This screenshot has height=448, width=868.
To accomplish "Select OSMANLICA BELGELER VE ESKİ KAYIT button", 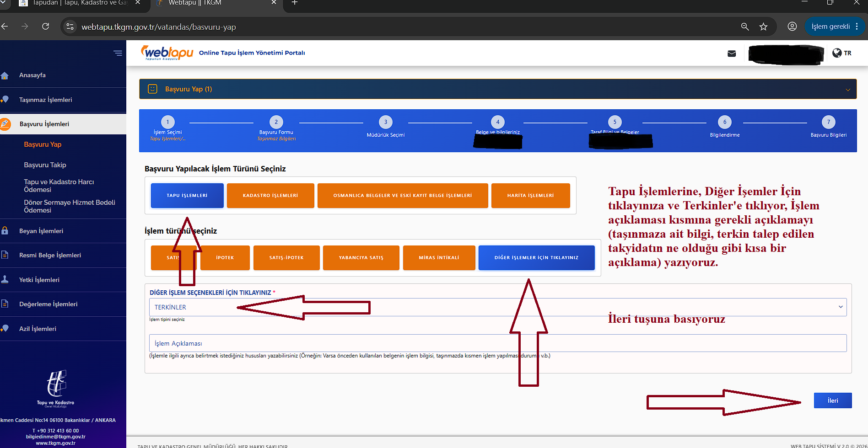I will point(403,196).
